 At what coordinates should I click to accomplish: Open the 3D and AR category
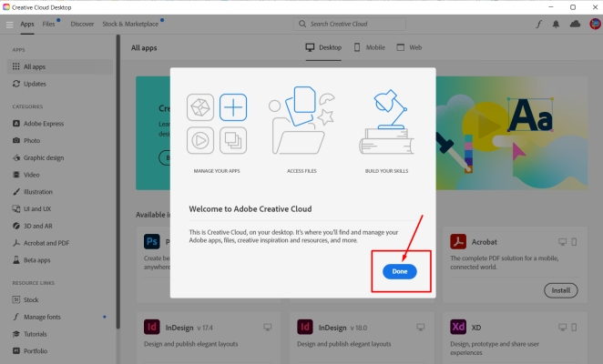pyautogui.click(x=39, y=226)
